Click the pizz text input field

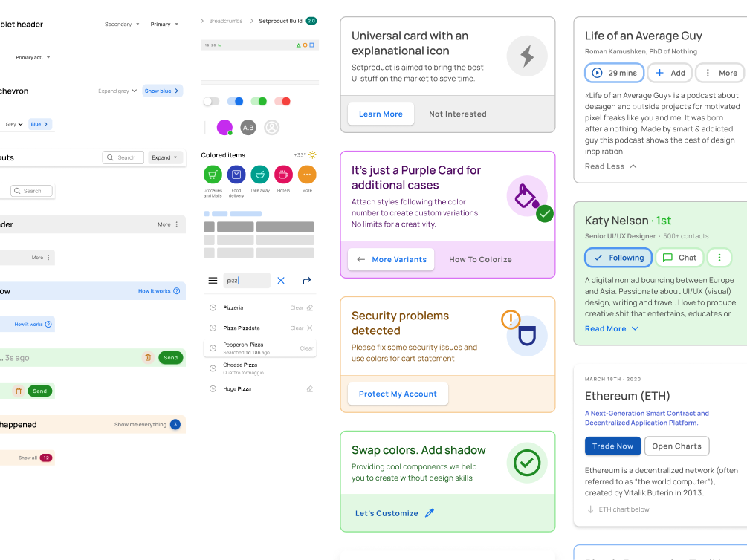click(247, 281)
